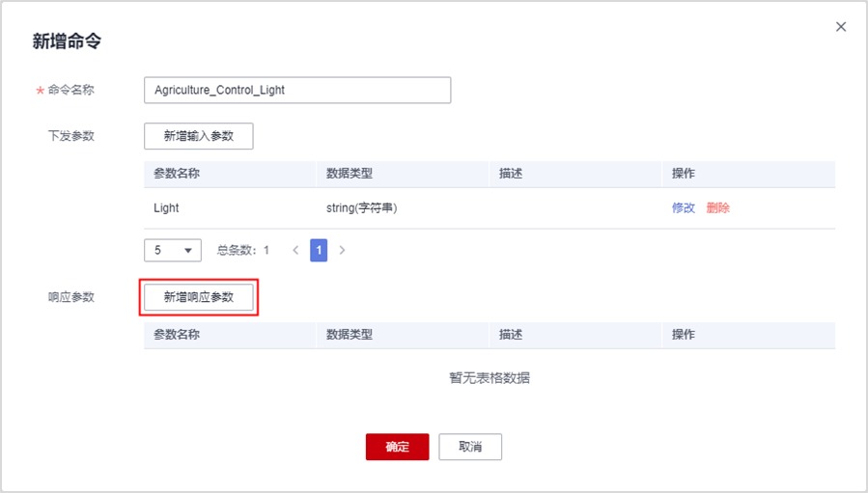Click 参数名称 header in 响应参数 table
This screenshot has height=493, width=868.
click(177, 335)
